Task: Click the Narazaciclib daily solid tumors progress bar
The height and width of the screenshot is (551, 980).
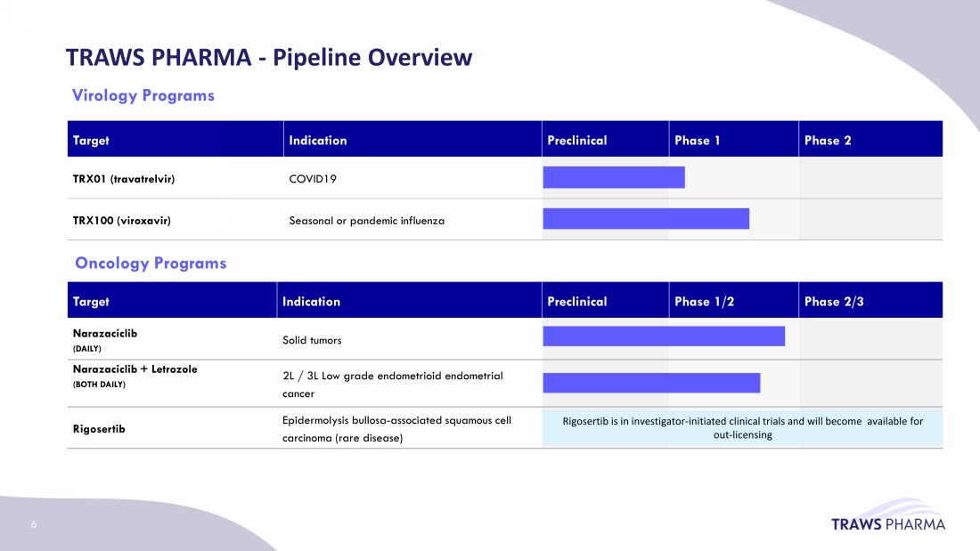Action: (663, 336)
